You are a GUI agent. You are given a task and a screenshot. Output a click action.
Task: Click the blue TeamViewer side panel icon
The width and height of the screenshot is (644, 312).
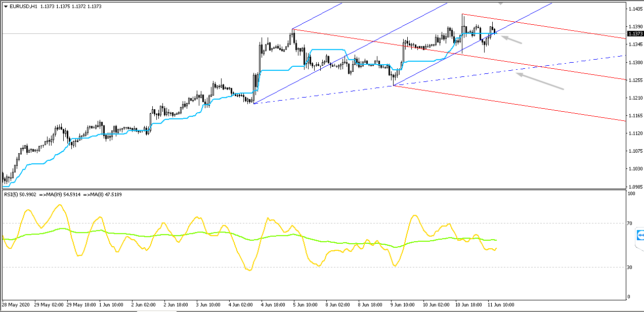click(640, 235)
